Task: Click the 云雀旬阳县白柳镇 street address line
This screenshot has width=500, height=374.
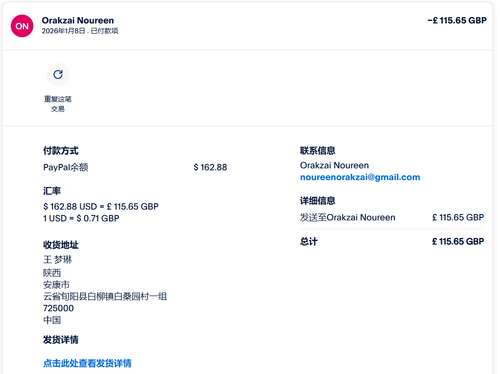Action: pyautogui.click(x=105, y=296)
